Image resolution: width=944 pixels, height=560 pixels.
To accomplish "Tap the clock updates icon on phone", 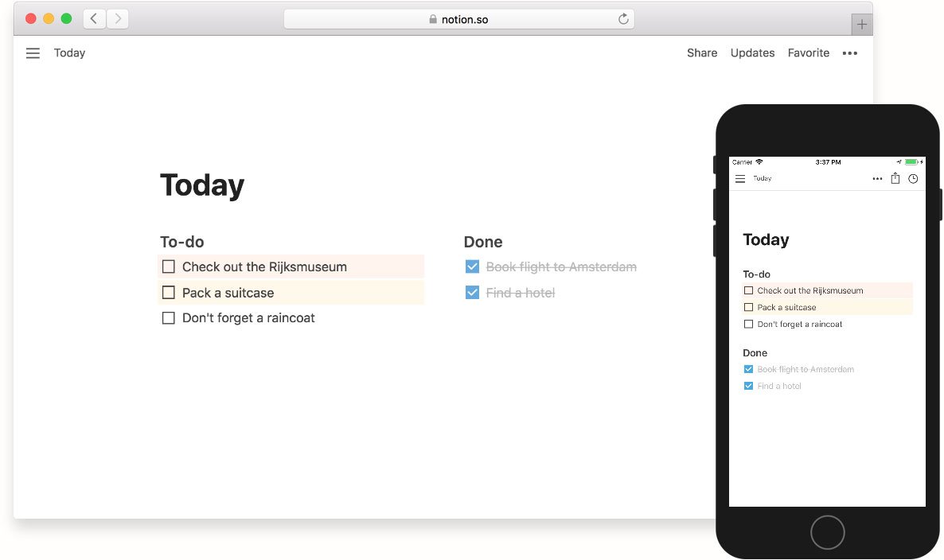I will pos(913,179).
